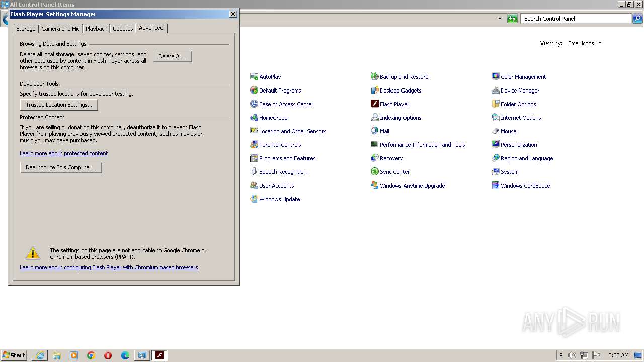Screen dimensions: 644x362
Task: Expand the address bar history dropdown arrow
Action: coord(500,19)
